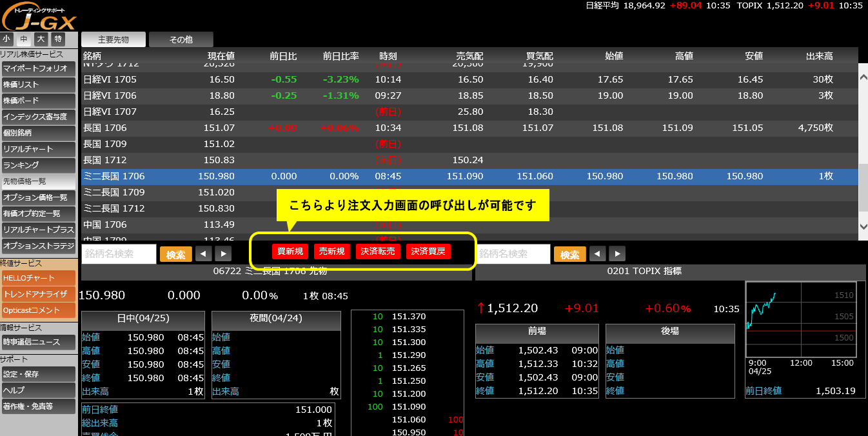The width and height of the screenshot is (868, 436).
Task: Click left 検索 search button
Action: [x=176, y=255]
